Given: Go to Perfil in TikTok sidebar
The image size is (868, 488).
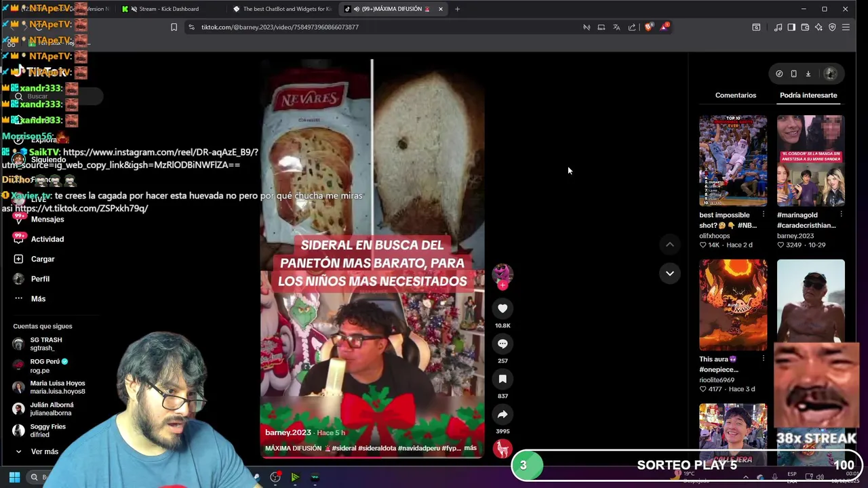Looking at the screenshot, I should [x=40, y=279].
